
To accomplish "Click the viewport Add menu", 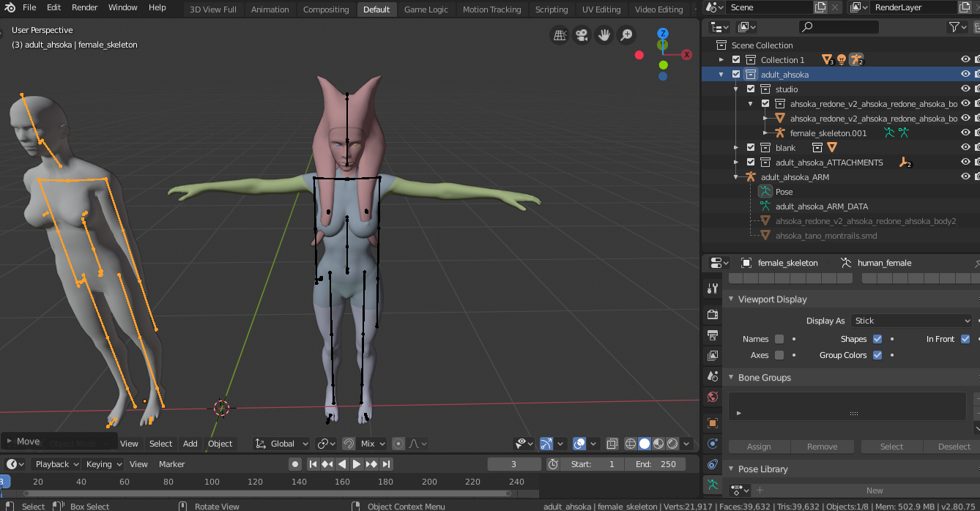I will 190,444.
